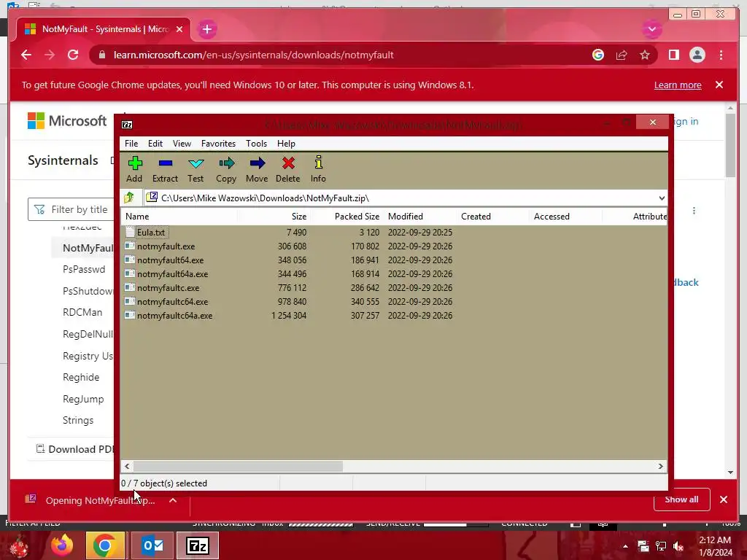Open RDCMan in the sidebar list
Image resolution: width=747 pixels, height=560 pixels.
point(82,312)
